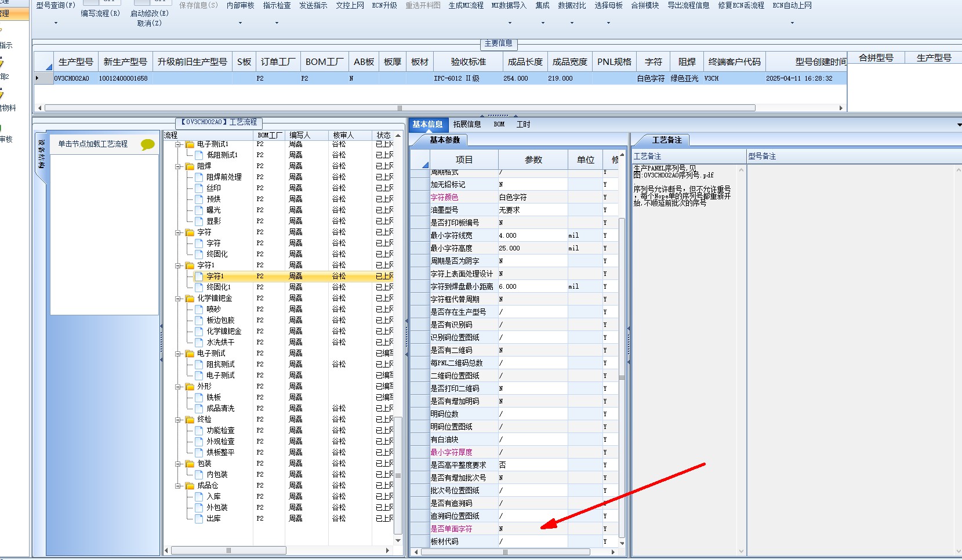Click the 验收标准 column header
This screenshot has width=962, height=560.
[468, 61]
